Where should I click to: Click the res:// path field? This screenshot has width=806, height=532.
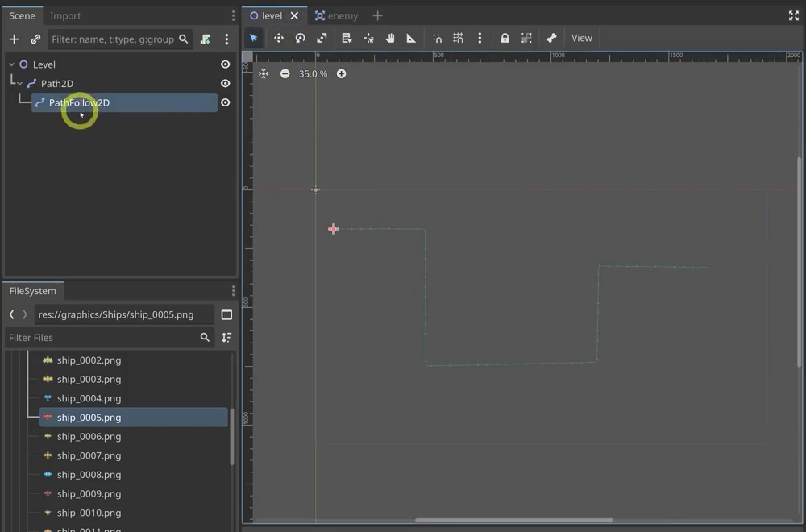click(124, 314)
